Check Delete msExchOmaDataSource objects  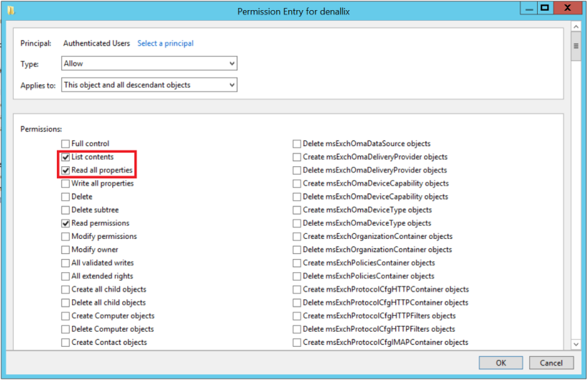click(x=297, y=144)
